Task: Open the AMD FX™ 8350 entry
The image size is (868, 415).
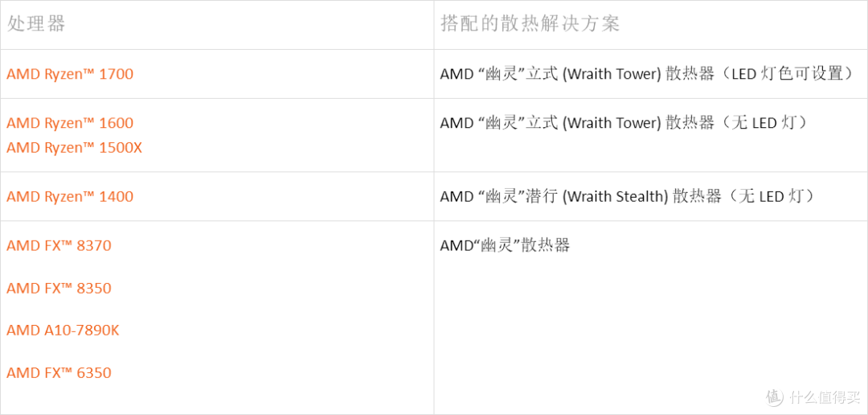Action: 59,288
